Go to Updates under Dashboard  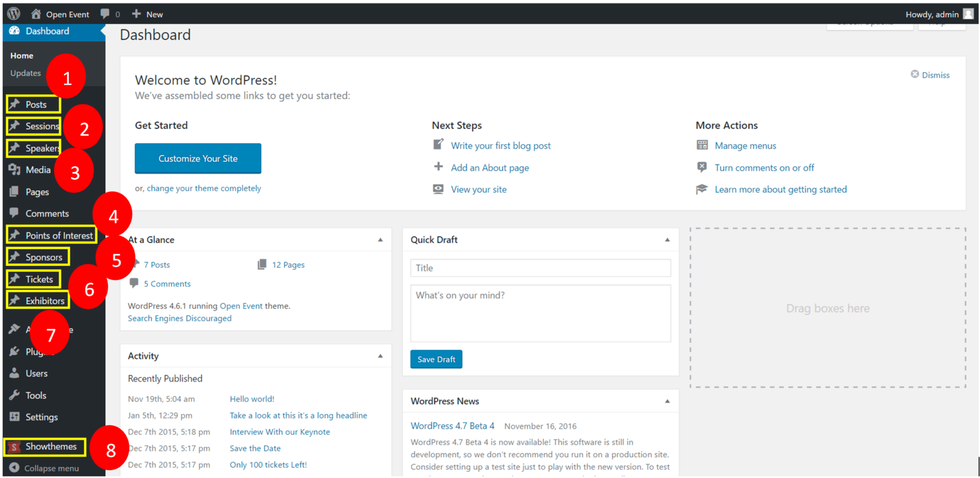point(25,73)
